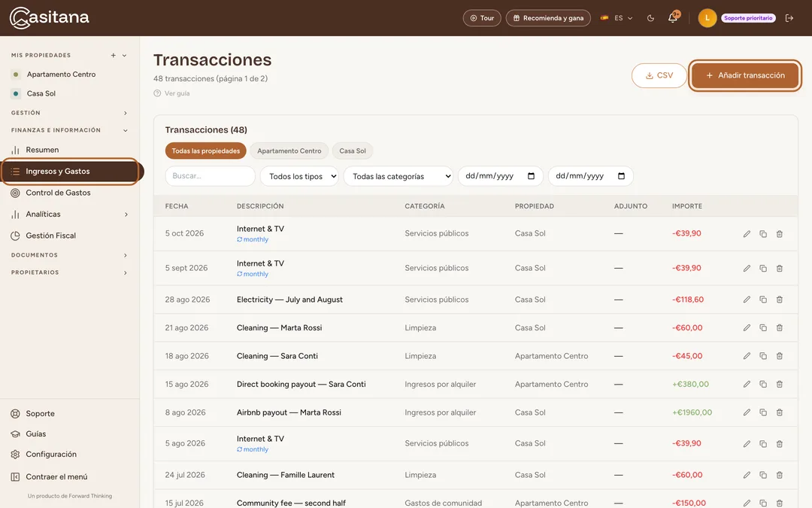Filter by Casa Sol tab
Screen dimensions: 812x508
[x=353, y=151]
